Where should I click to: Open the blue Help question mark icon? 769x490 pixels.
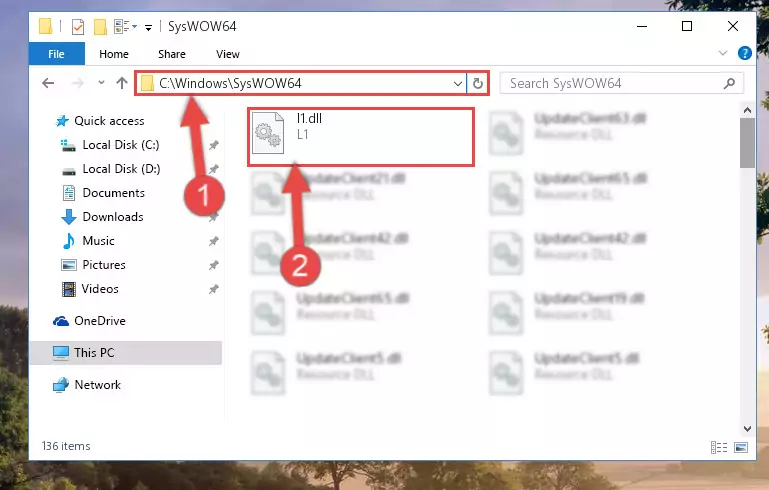coord(744,53)
